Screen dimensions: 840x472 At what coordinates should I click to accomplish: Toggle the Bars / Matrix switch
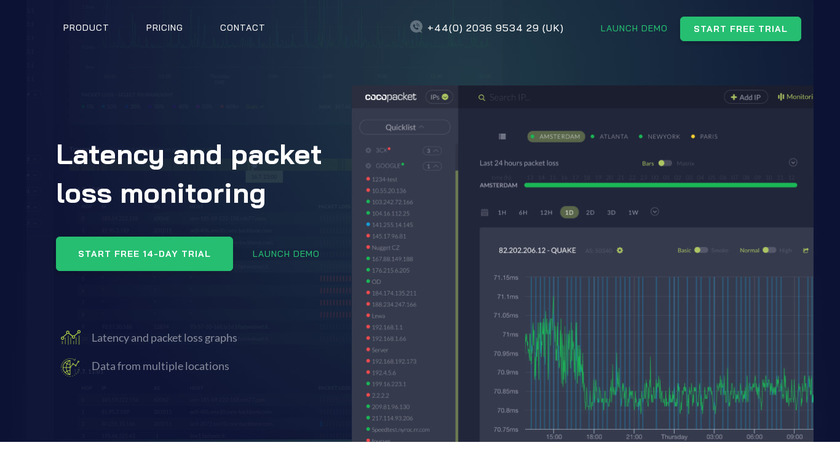point(665,163)
